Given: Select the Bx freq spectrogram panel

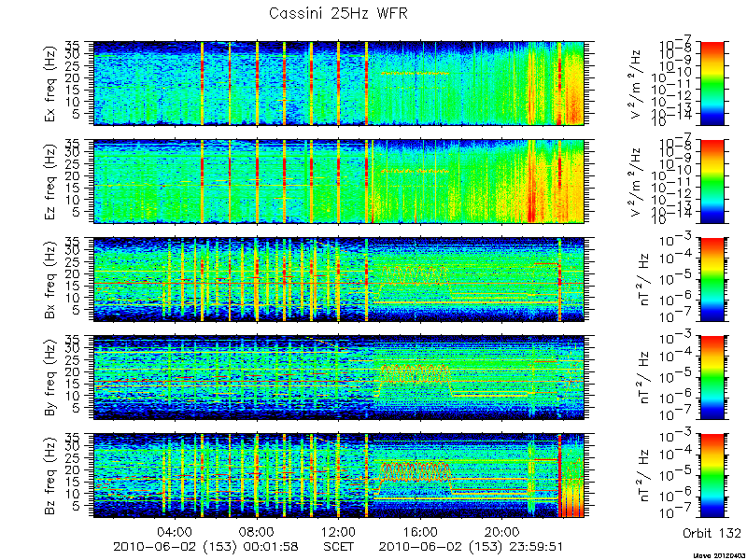Looking at the screenshot, I should [x=339, y=279].
